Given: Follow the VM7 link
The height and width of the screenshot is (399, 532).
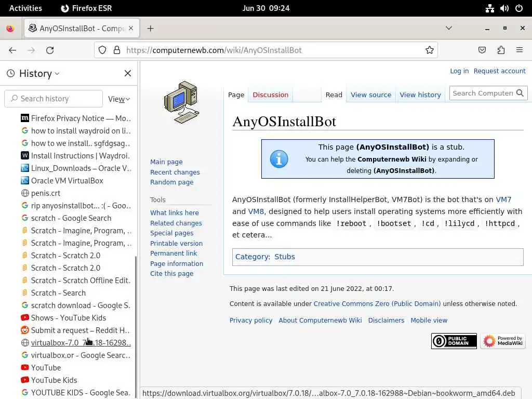Looking at the screenshot, I should pyautogui.click(x=503, y=199).
